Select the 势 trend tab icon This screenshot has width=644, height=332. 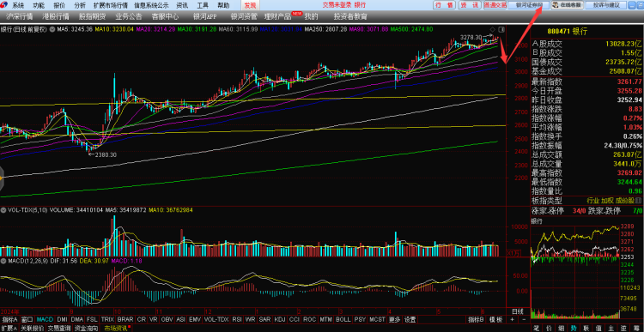point(574,328)
